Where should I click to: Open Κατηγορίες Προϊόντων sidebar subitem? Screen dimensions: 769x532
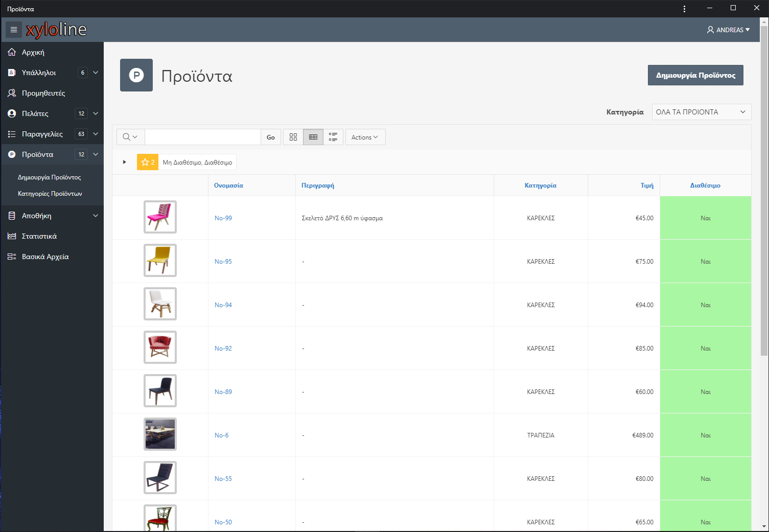point(50,194)
